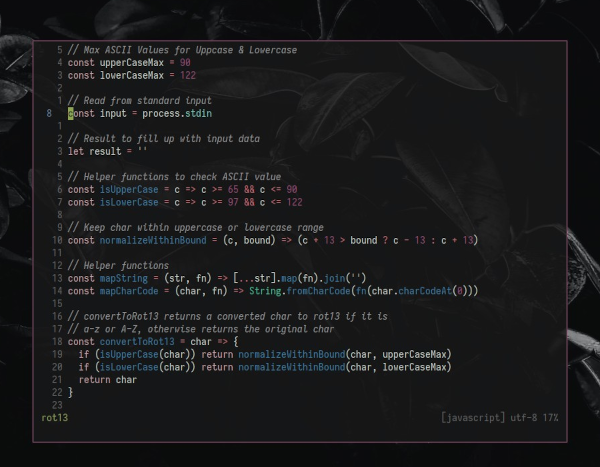Click the 'join' method call
Viewport: 600px width, 467px height.
pyautogui.click(x=334, y=278)
